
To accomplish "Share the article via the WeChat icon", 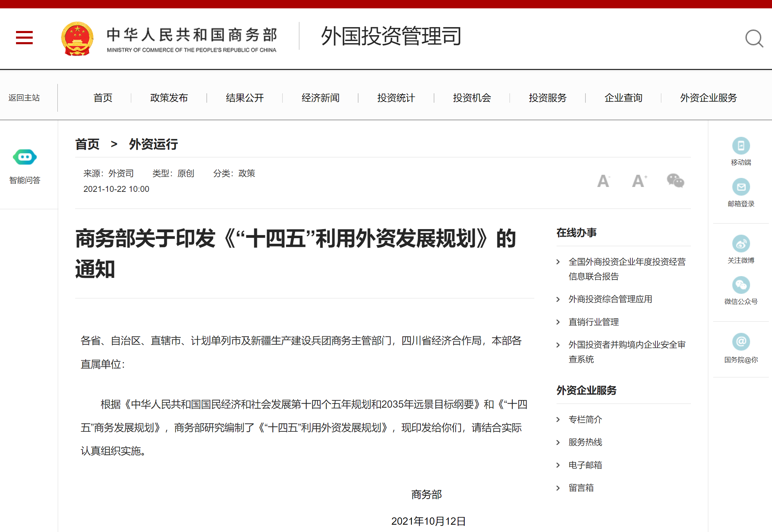I will click(675, 180).
